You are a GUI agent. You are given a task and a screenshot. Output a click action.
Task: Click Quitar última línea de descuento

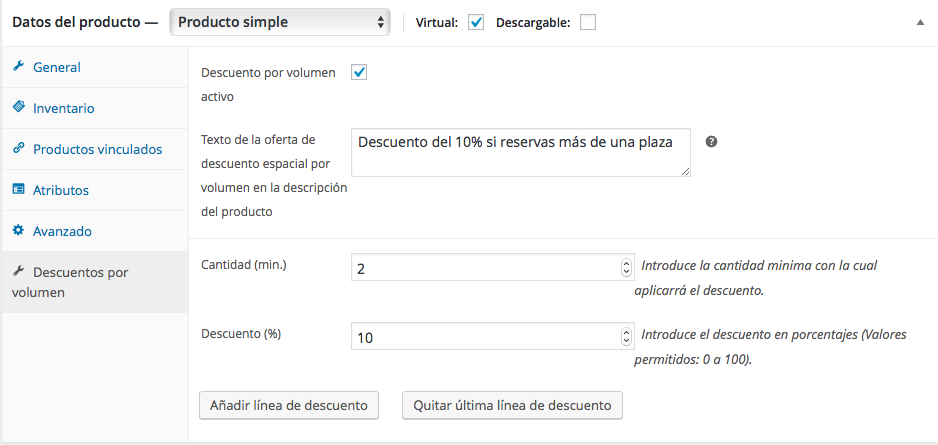coord(513,406)
